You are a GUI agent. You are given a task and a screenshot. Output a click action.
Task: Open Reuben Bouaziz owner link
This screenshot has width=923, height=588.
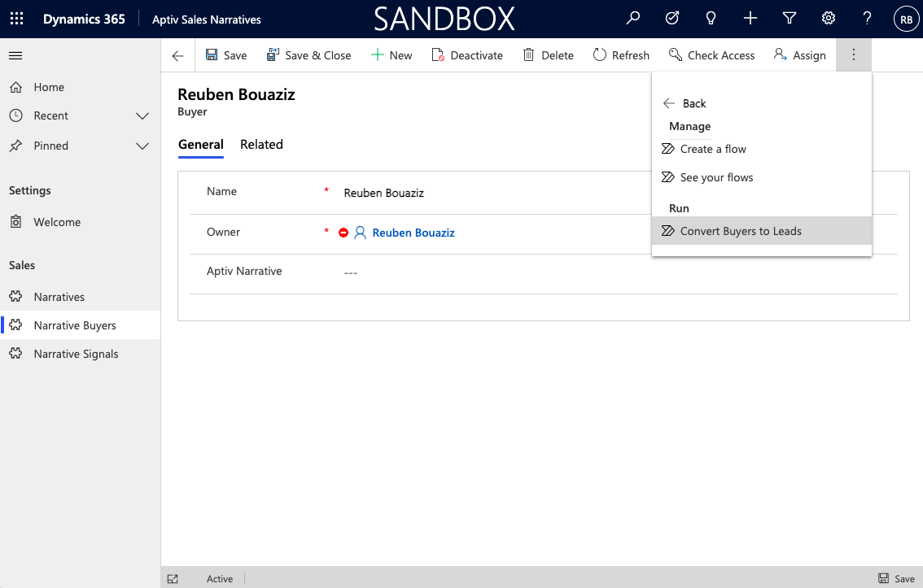413,233
